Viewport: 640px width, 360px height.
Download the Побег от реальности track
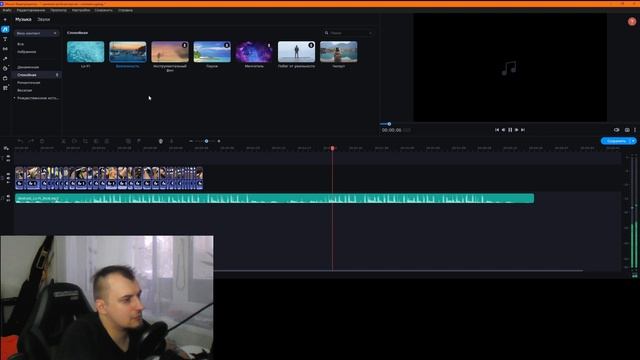[311, 45]
